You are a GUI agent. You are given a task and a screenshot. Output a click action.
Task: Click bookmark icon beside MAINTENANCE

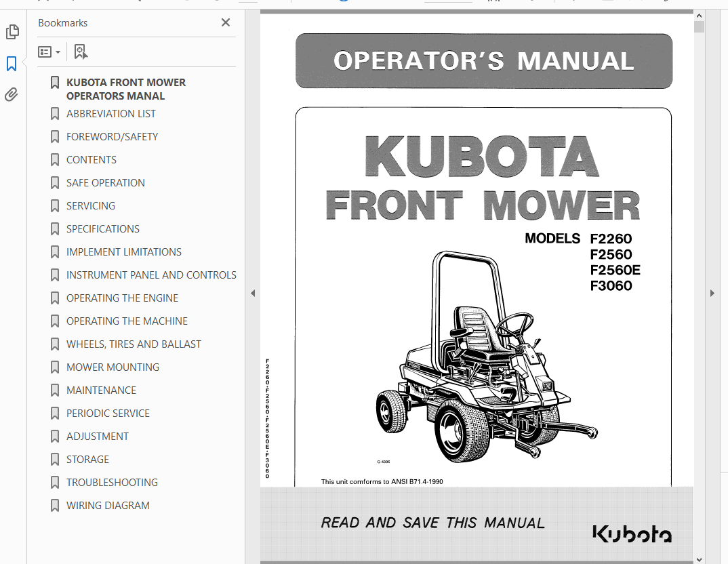click(x=55, y=390)
